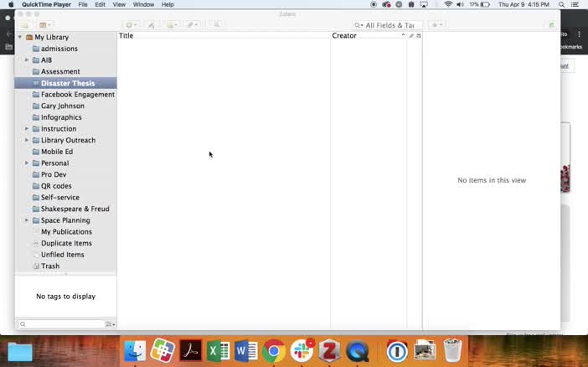The image size is (588, 367).
Task: Open Slack from the Dock
Action: 302,351
